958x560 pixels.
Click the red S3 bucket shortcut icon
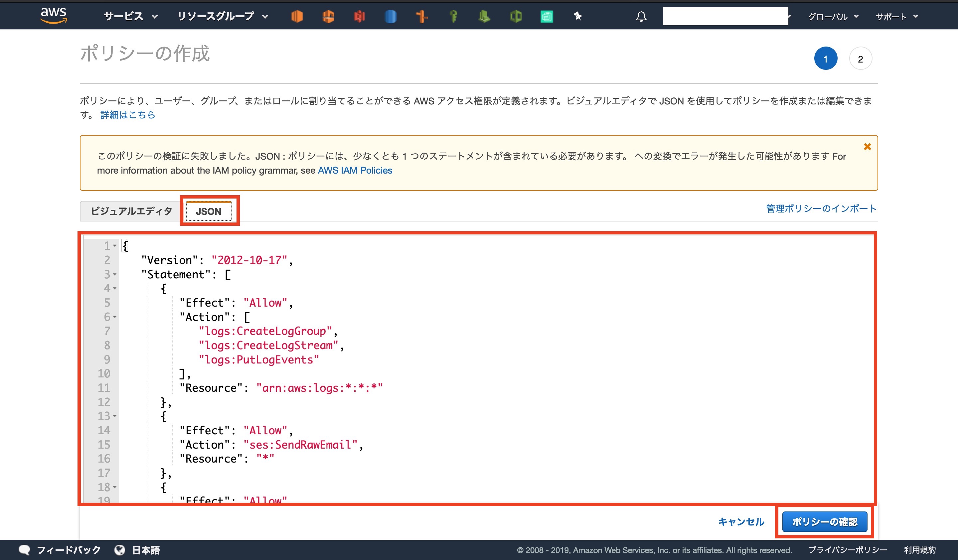point(359,16)
